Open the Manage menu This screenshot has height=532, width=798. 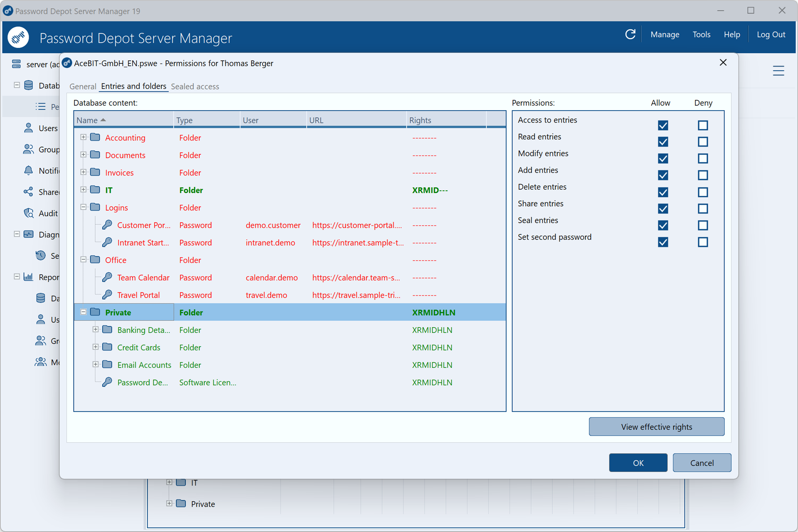[x=665, y=34]
